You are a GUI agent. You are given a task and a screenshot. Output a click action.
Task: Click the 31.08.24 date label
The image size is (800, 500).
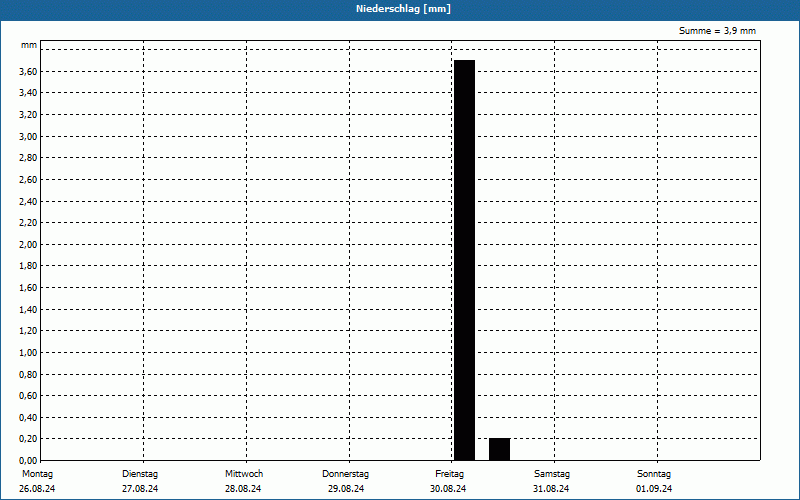click(551, 489)
